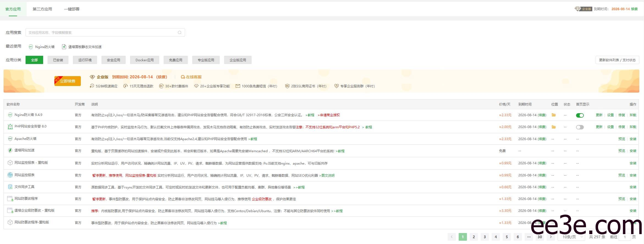This screenshot has height=244, width=644.
Task: Disable homepage display for Nginx防火墙
Action: click(580, 115)
